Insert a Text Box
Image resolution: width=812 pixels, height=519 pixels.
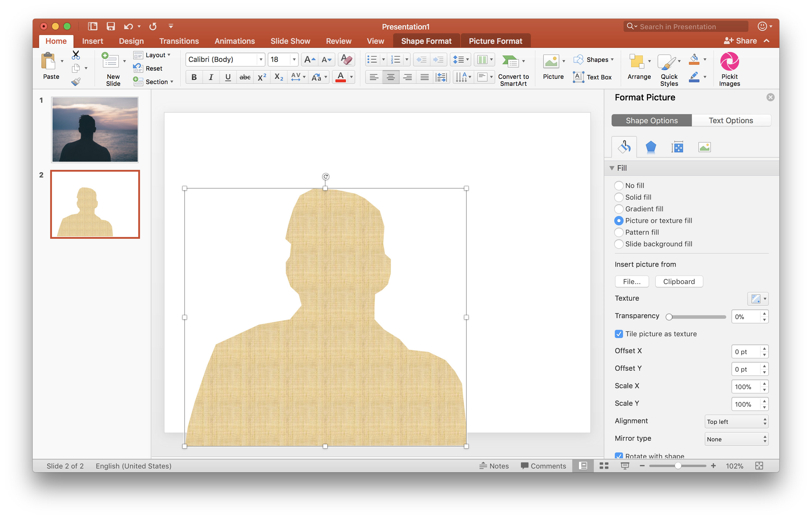[593, 77]
